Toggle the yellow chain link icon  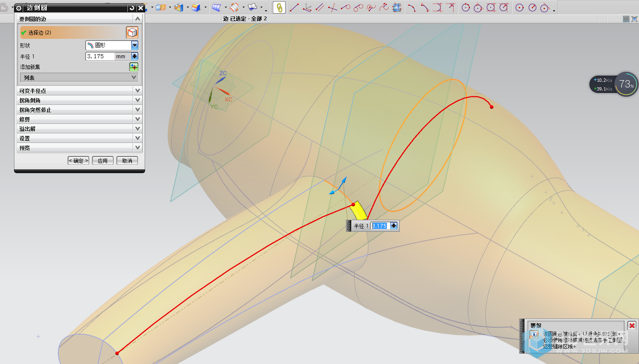(x=279, y=7)
